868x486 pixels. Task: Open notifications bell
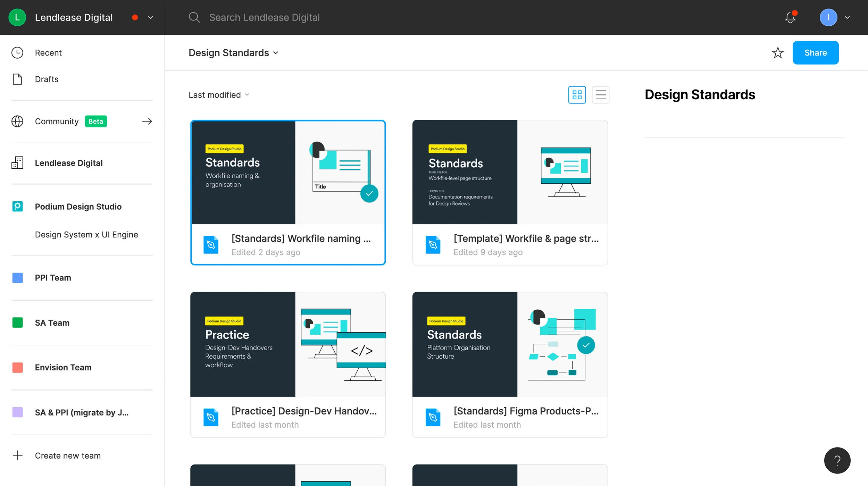[x=790, y=17]
